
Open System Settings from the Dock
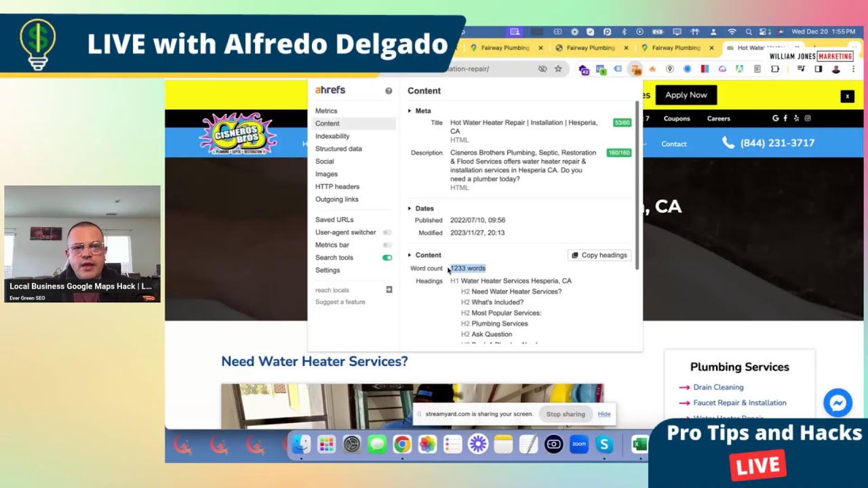coord(351,445)
